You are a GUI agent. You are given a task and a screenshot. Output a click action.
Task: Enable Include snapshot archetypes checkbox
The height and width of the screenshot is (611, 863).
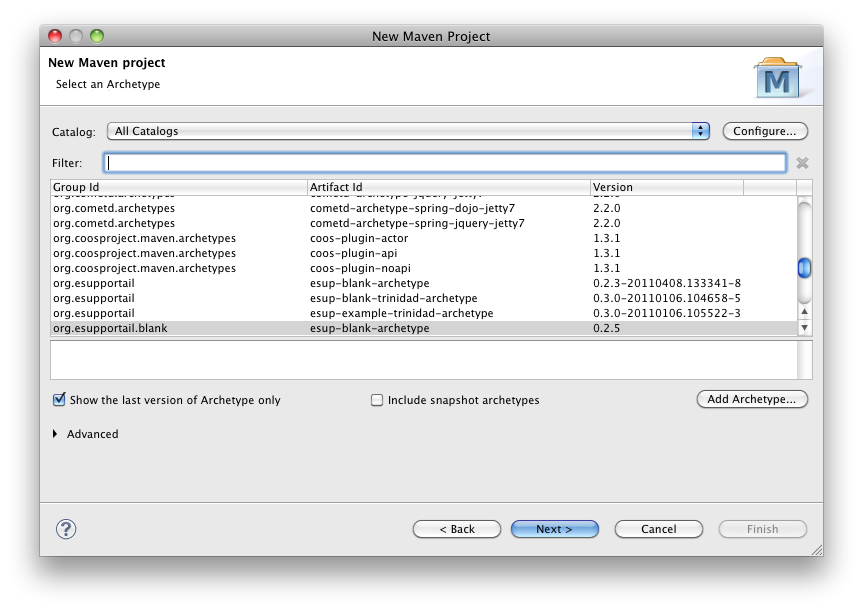pos(377,400)
